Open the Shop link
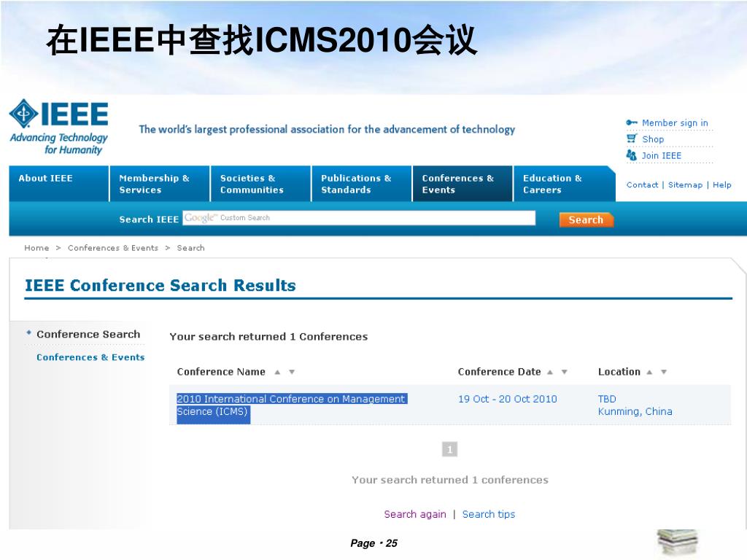This screenshot has width=747, height=560. 653,139
